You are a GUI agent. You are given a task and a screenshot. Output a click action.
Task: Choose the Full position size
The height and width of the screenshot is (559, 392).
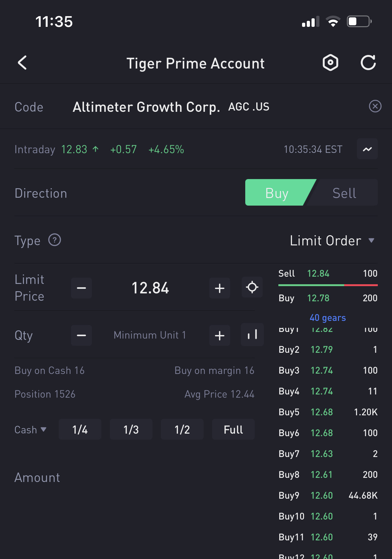tap(233, 430)
